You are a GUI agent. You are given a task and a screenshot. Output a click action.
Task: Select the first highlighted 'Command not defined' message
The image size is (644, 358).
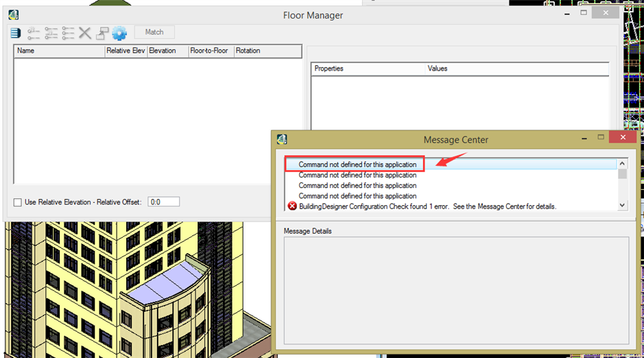451,164
